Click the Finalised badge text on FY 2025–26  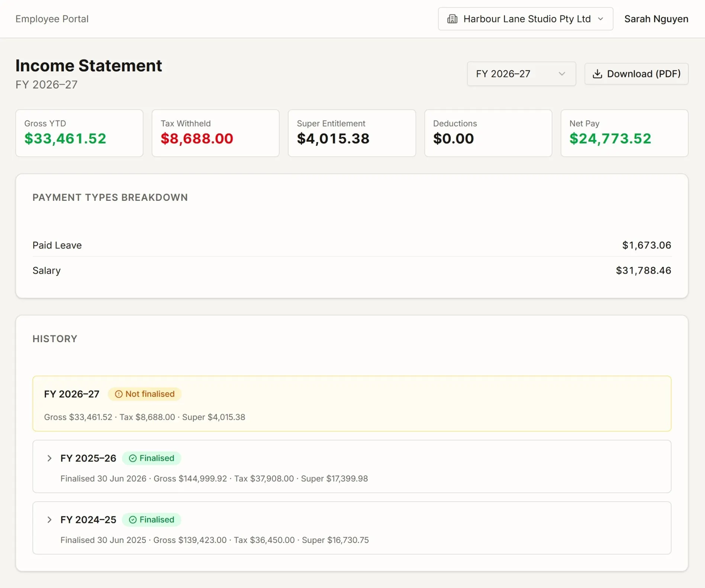[x=157, y=458]
